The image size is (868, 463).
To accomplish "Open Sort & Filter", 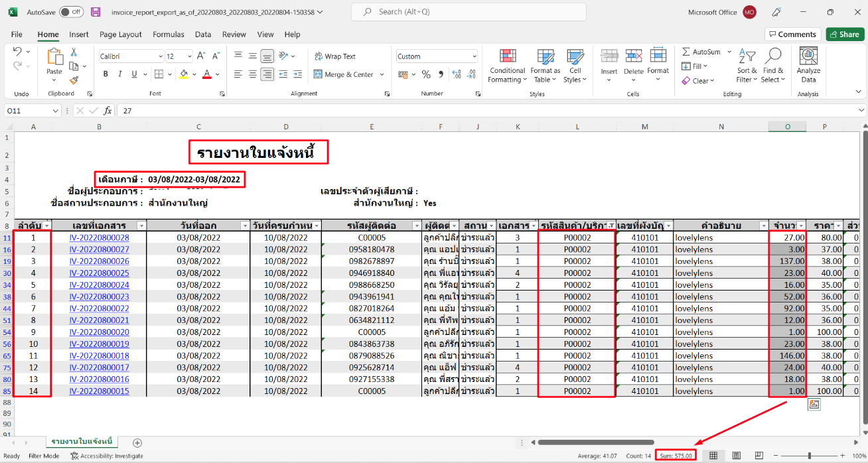I will click(747, 66).
